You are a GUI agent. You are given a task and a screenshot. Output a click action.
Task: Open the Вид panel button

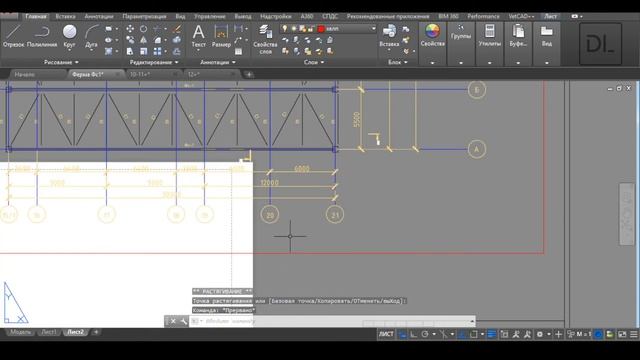547,35
